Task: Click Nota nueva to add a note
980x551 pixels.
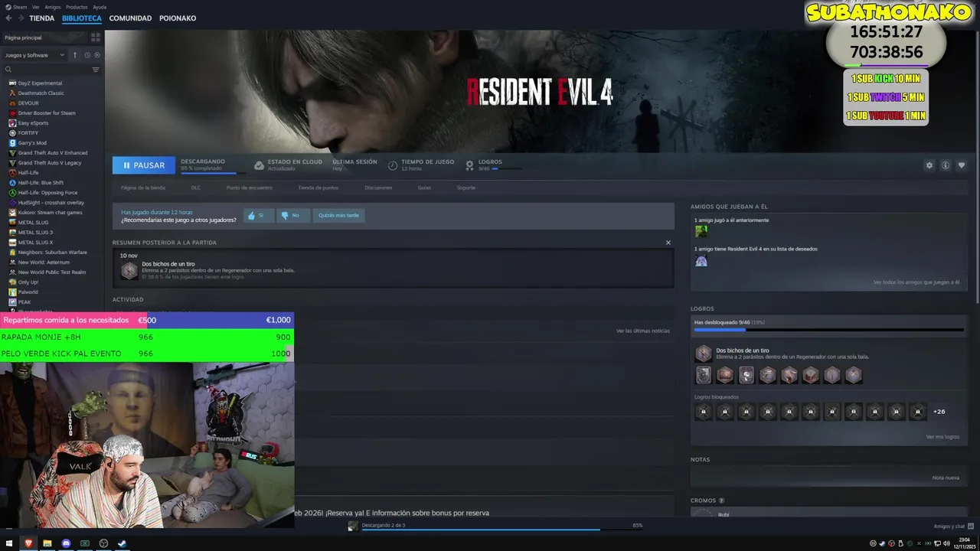Action: 946,478
